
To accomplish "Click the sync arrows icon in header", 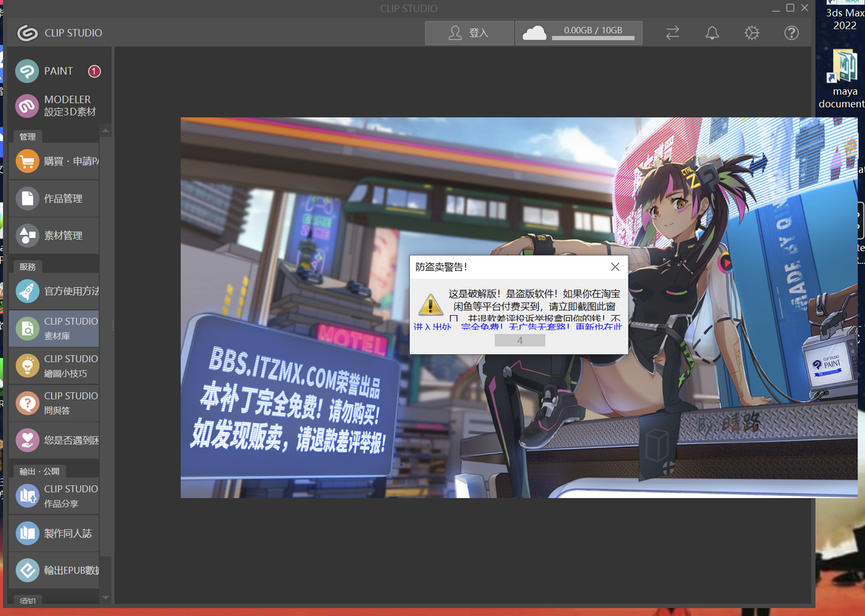I will coord(672,33).
